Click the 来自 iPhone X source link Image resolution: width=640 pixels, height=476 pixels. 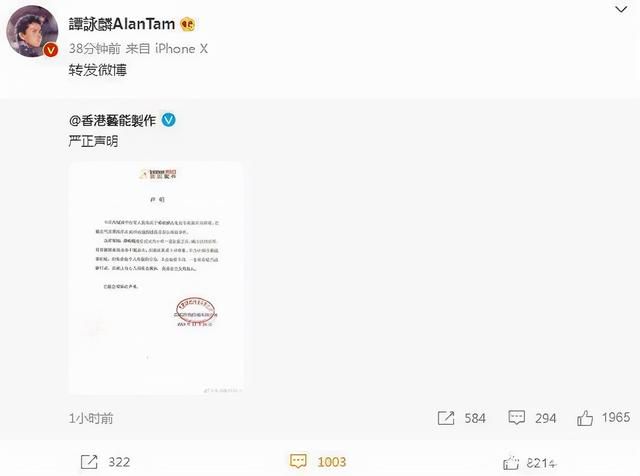(x=167, y=49)
